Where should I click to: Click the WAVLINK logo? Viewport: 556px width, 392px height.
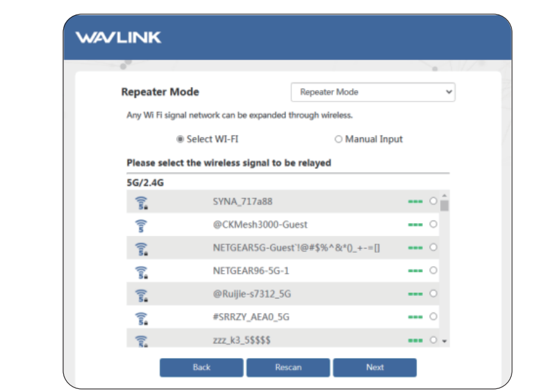tap(118, 38)
